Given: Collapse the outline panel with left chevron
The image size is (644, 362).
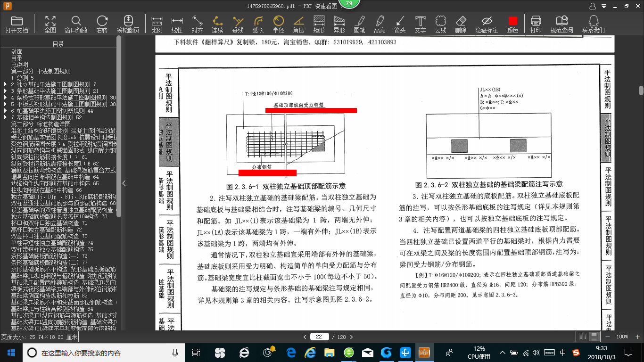Looking at the screenshot, I should (x=124, y=183).
